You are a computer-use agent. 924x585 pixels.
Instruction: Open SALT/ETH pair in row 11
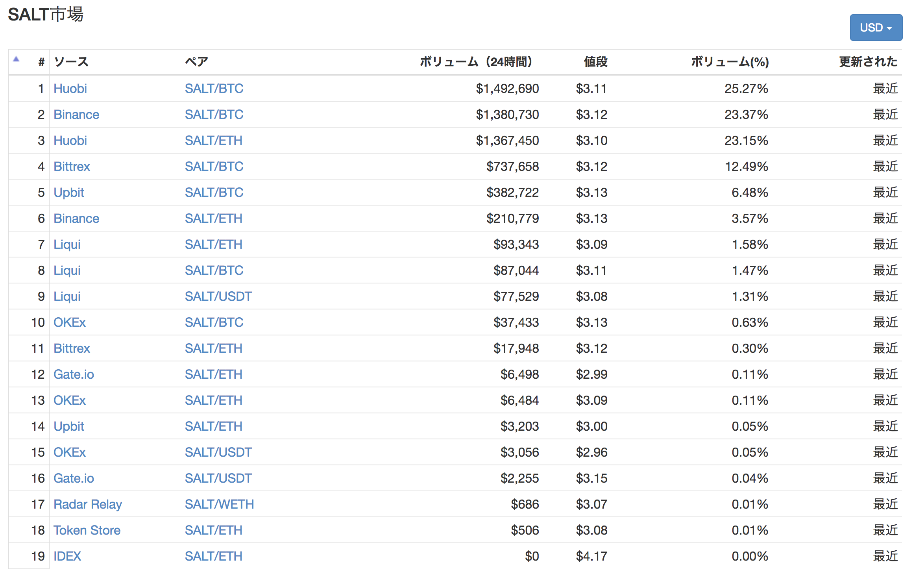click(x=214, y=348)
